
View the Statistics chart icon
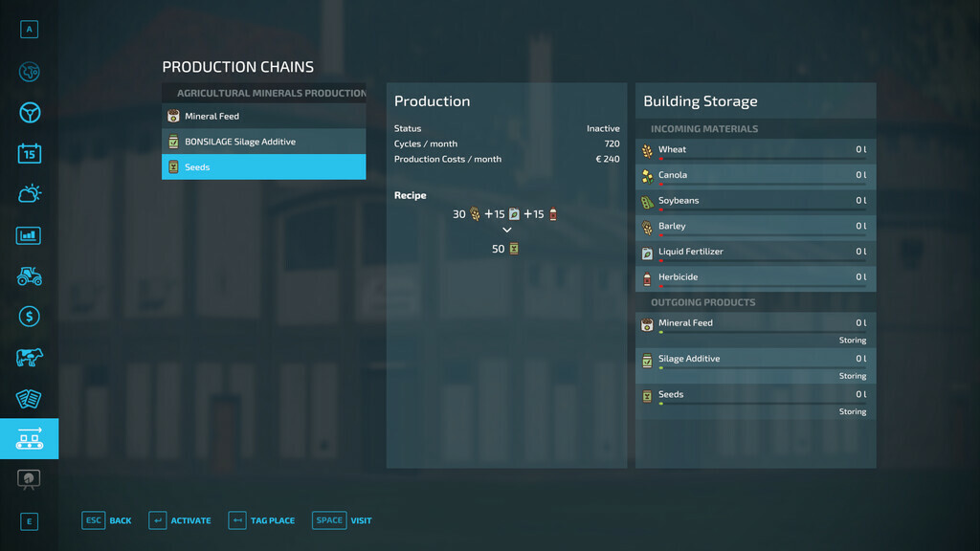coord(29,234)
